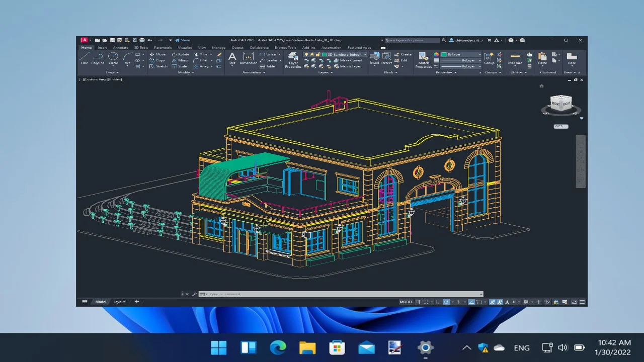Click the Share button
The width and height of the screenshot is (644, 362).
pos(183,40)
